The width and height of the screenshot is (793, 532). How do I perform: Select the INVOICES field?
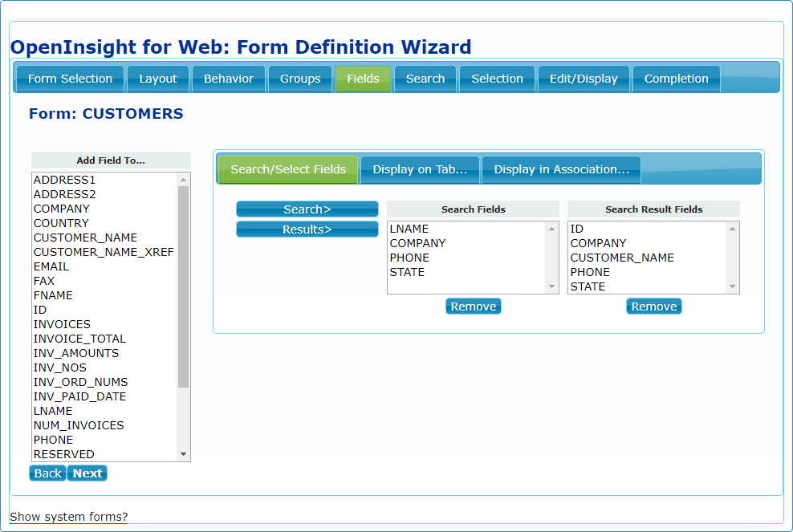(x=104, y=324)
